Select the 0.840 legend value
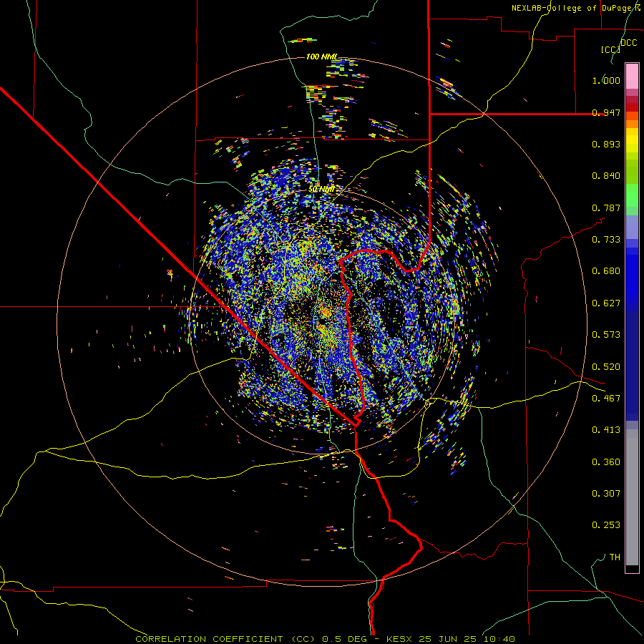Viewport: 644px width, 644px height. [x=606, y=176]
